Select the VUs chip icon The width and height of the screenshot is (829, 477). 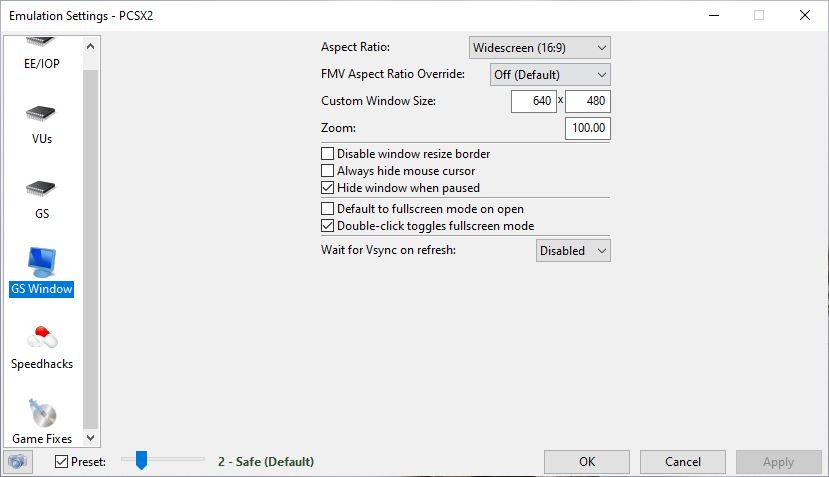41,113
